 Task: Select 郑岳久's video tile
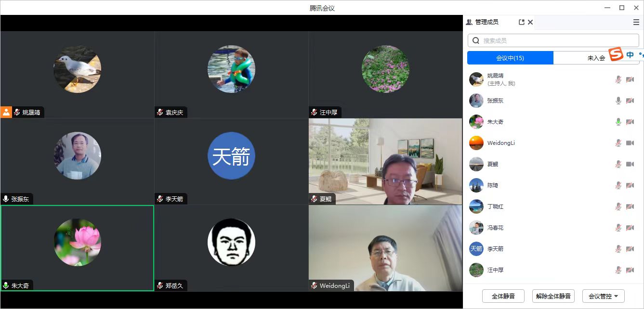click(x=231, y=248)
